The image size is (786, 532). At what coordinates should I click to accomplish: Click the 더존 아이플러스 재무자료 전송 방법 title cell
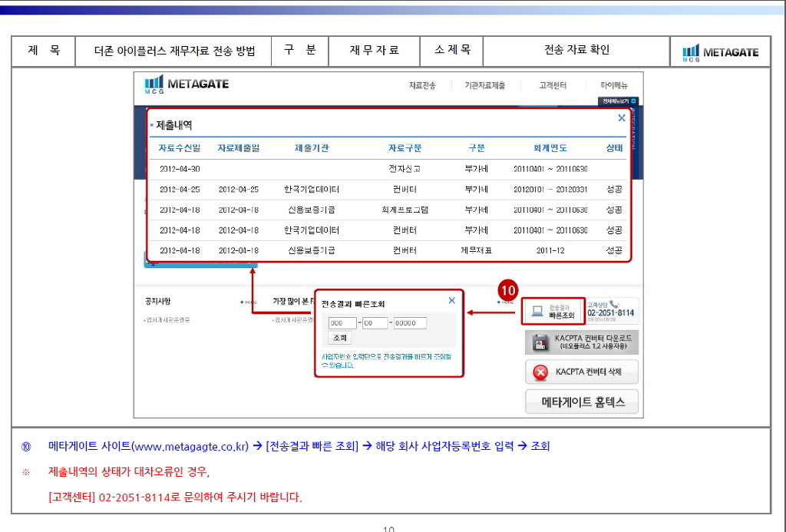point(173,51)
